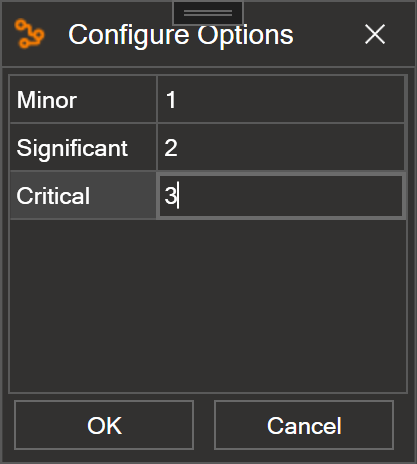Click the word Critical in the options table

coord(53,196)
